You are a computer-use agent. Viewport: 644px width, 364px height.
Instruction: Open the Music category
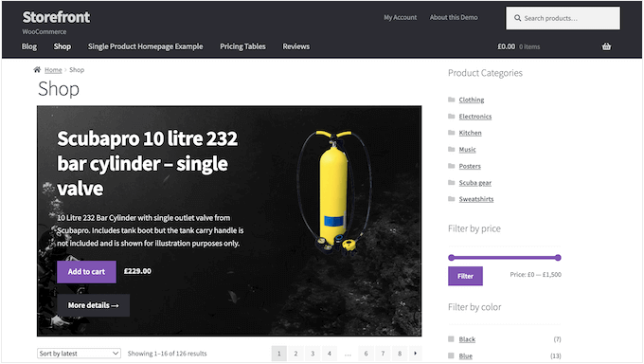pyautogui.click(x=468, y=150)
